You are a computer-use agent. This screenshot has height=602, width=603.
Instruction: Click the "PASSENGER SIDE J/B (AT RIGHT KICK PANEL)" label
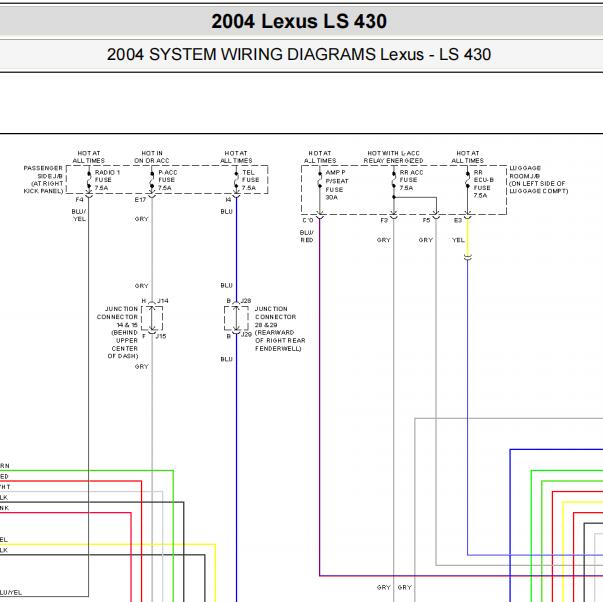43,180
